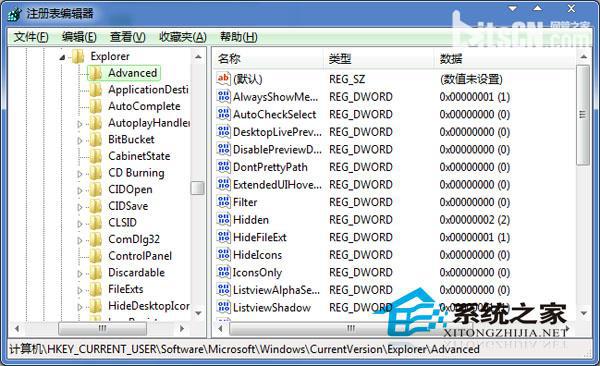Expand the Discardable tree node
600x366 pixels.
click(x=80, y=274)
